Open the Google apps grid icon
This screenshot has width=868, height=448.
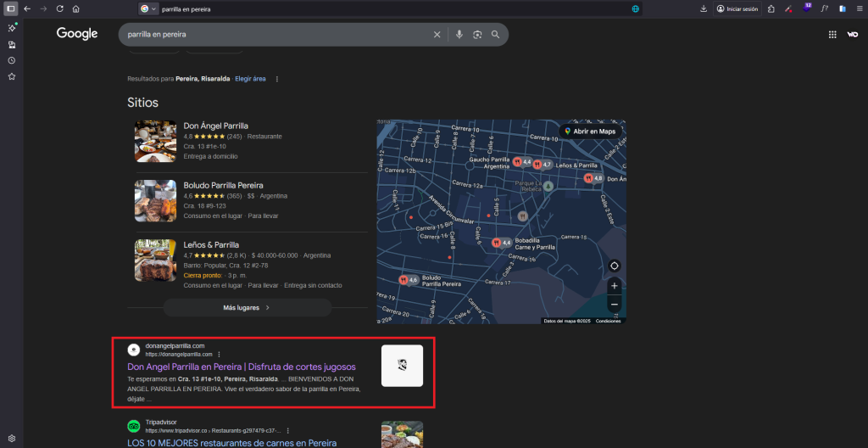click(x=832, y=35)
